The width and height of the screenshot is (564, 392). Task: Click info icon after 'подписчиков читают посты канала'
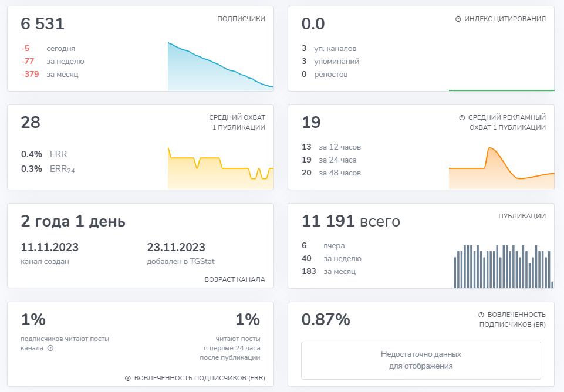coord(50,348)
